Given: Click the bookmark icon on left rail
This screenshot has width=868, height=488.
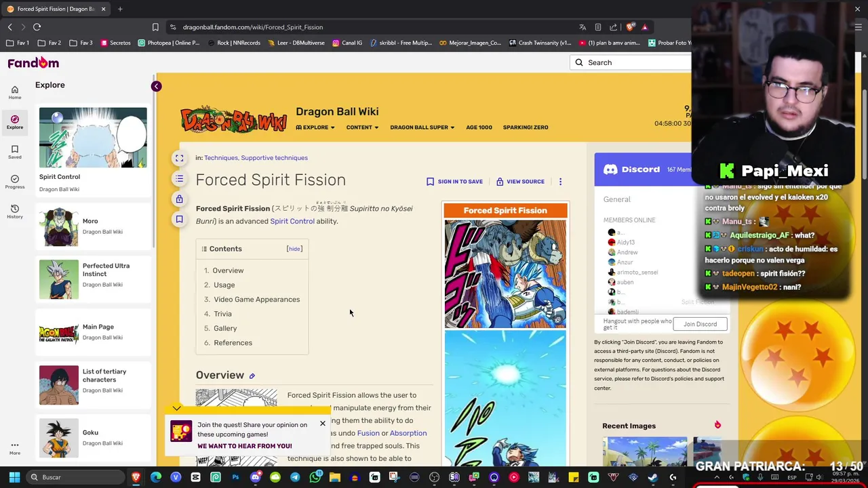Looking at the screenshot, I should (179, 219).
